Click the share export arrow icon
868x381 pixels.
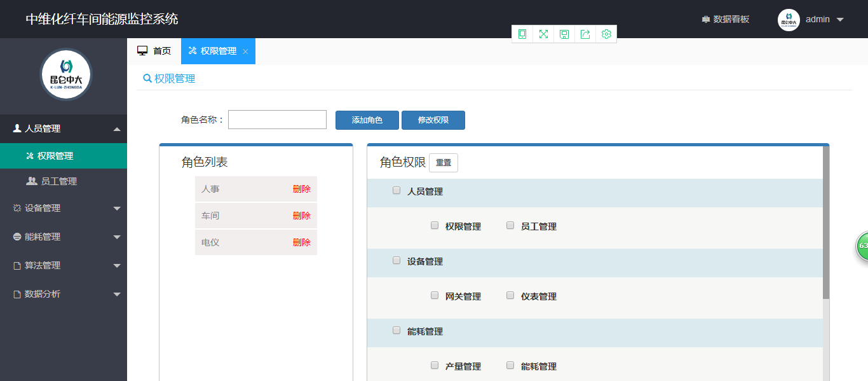(x=585, y=34)
